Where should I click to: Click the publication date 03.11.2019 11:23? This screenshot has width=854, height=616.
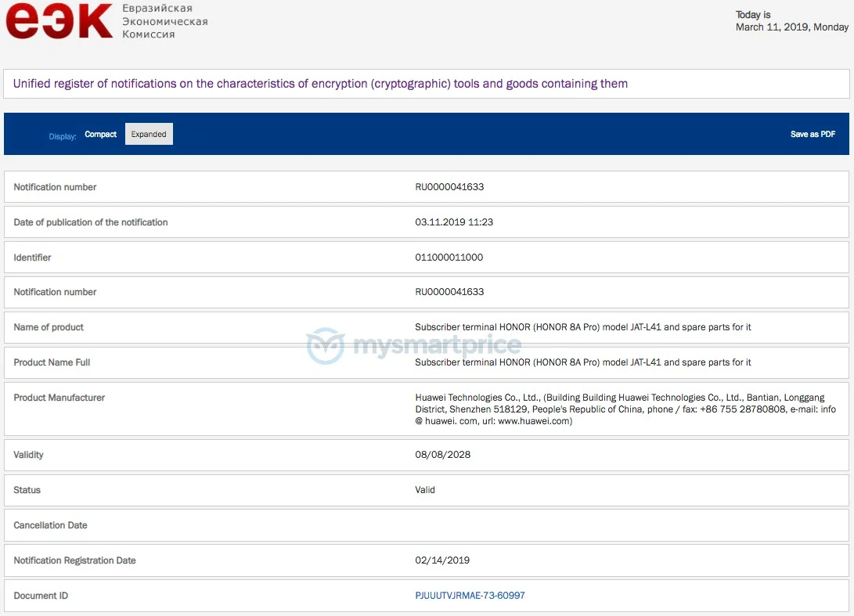coord(454,222)
